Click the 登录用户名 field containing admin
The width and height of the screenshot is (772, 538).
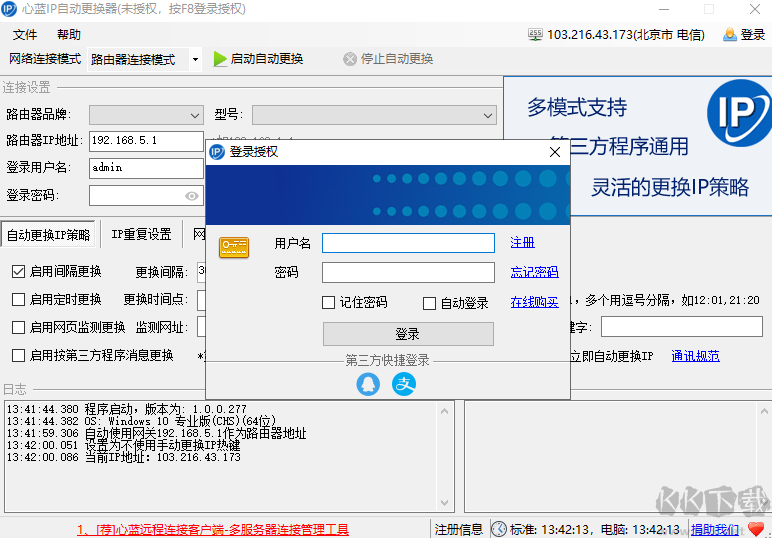[146, 168]
